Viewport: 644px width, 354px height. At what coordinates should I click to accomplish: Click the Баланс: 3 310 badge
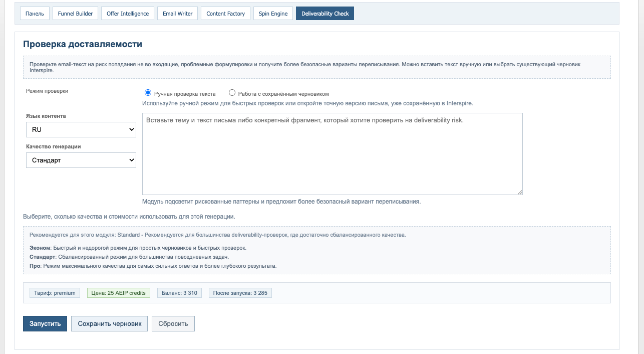(x=179, y=292)
